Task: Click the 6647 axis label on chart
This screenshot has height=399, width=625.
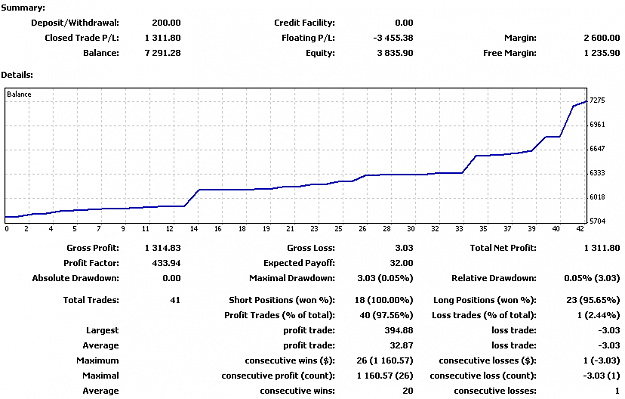Action: pos(597,149)
